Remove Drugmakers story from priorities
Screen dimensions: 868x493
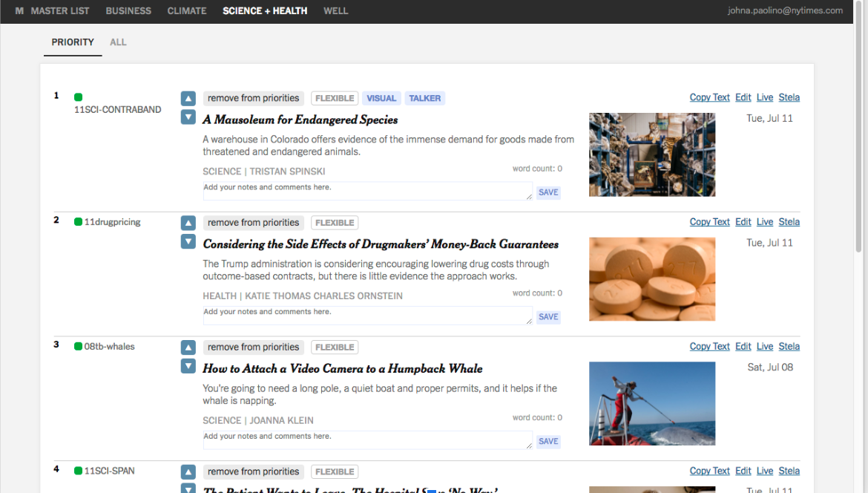click(254, 223)
